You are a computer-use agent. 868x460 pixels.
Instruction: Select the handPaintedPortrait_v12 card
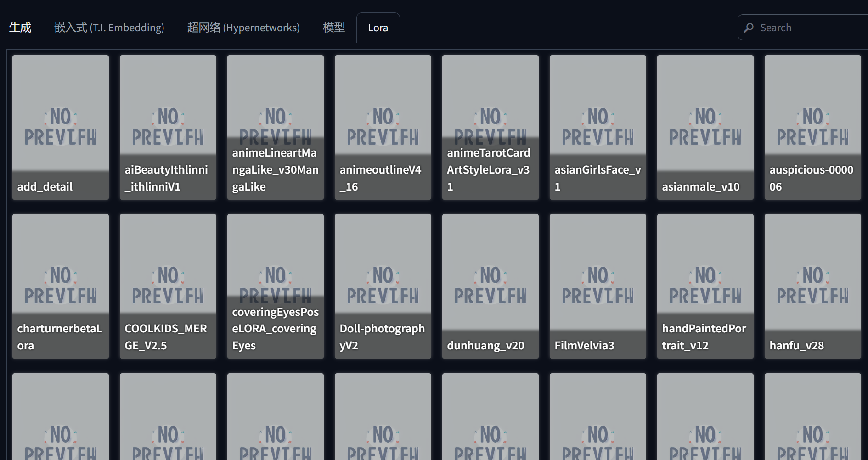[705, 286]
